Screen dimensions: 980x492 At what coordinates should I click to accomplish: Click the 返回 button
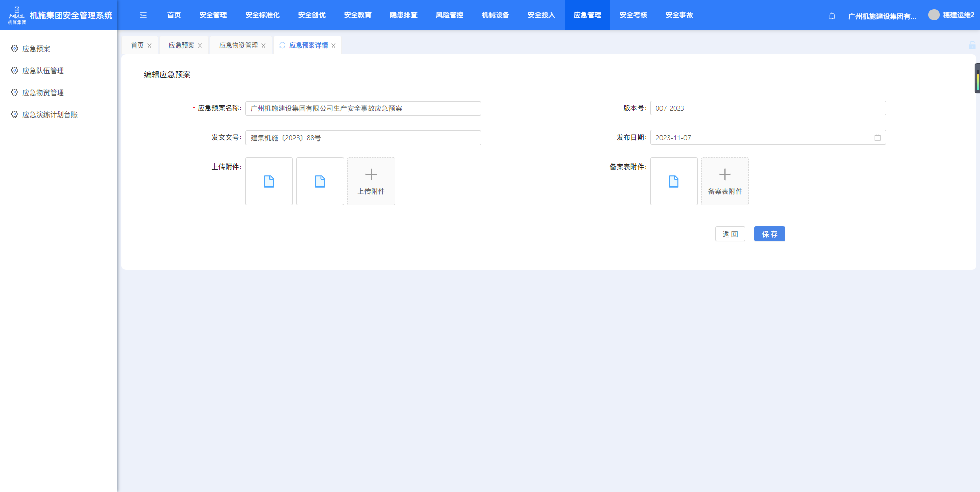click(730, 234)
